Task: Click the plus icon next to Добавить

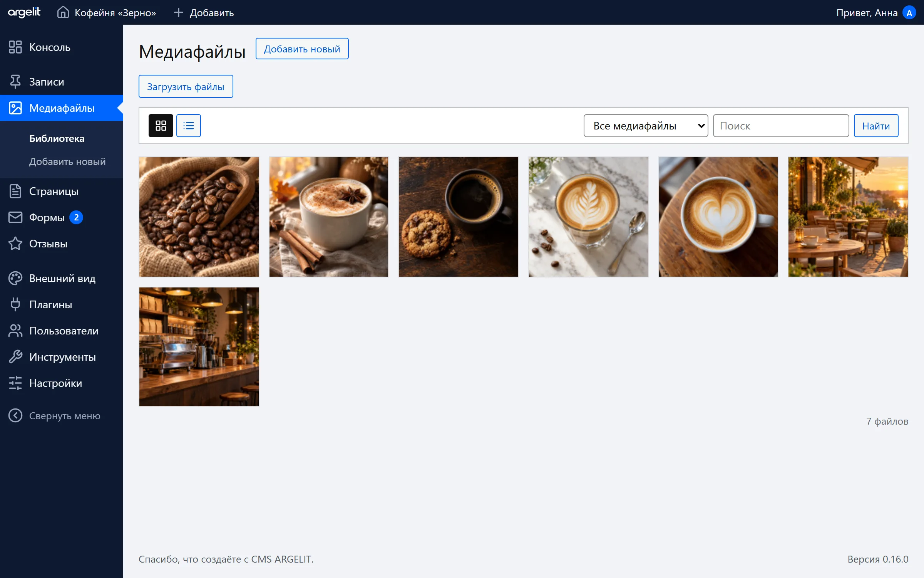Action: pyautogui.click(x=178, y=12)
